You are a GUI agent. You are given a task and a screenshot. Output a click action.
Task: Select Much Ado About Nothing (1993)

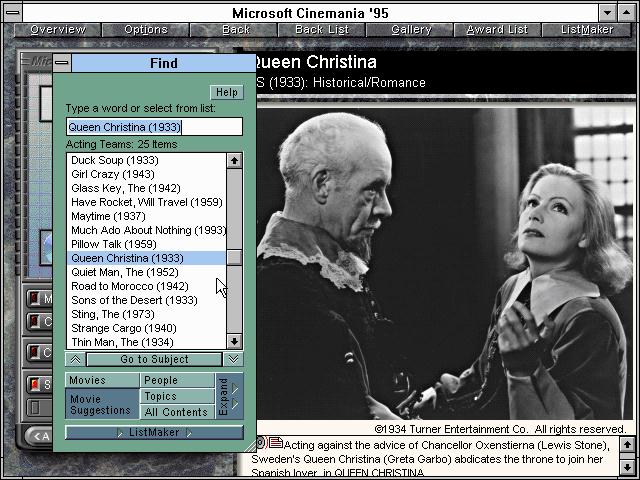point(147,230)
